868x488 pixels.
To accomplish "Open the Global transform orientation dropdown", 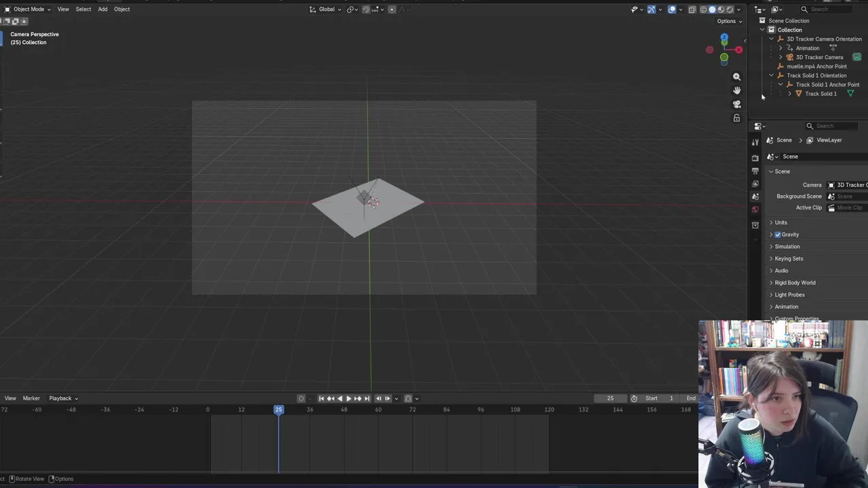I will (x=325, y=9).
